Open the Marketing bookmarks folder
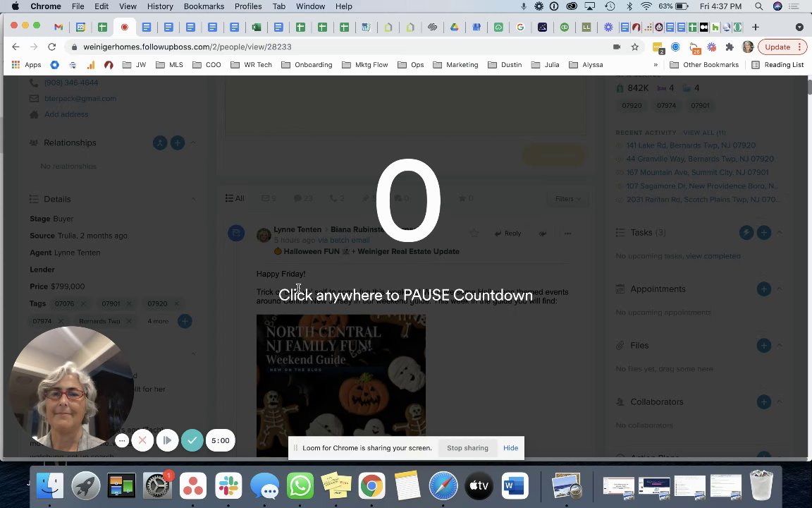This screenshot has width=812, height=508. point(456,65)
